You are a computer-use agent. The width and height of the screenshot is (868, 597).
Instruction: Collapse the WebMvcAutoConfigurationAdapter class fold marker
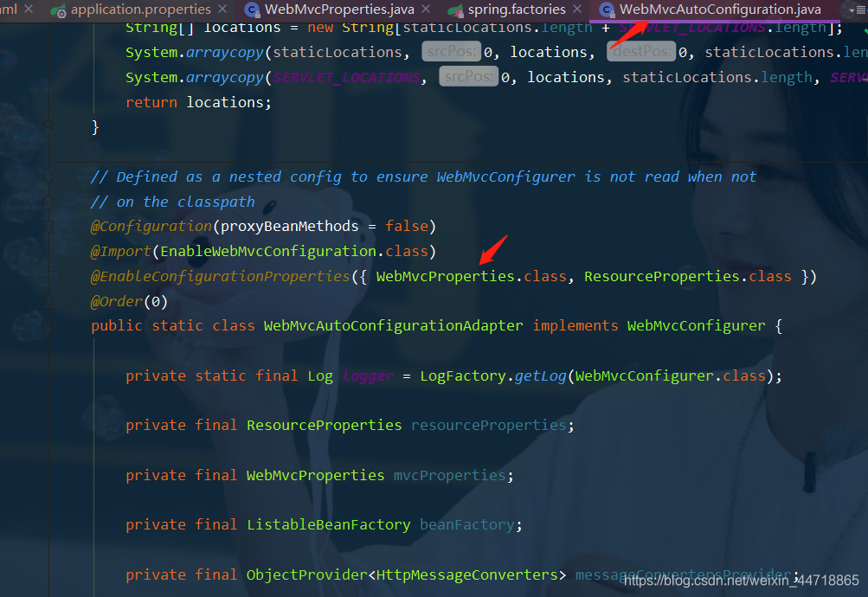pos(48,325)
